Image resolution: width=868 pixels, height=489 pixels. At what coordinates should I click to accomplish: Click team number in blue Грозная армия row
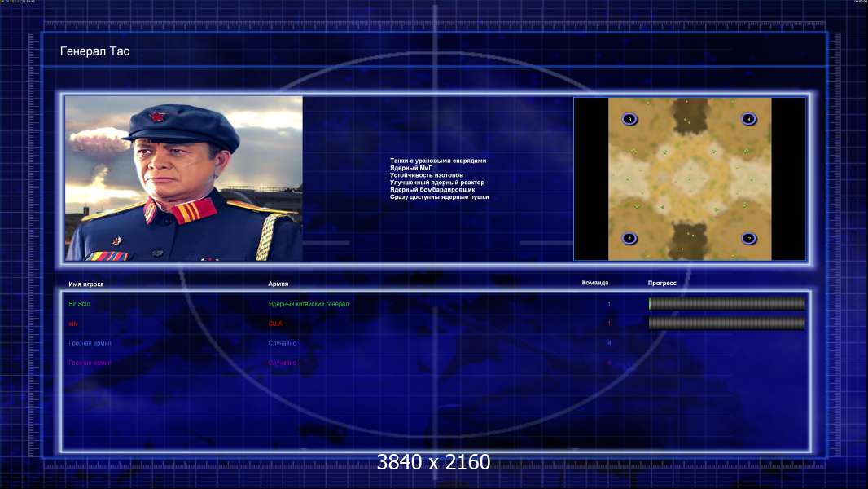coord(609,343)
